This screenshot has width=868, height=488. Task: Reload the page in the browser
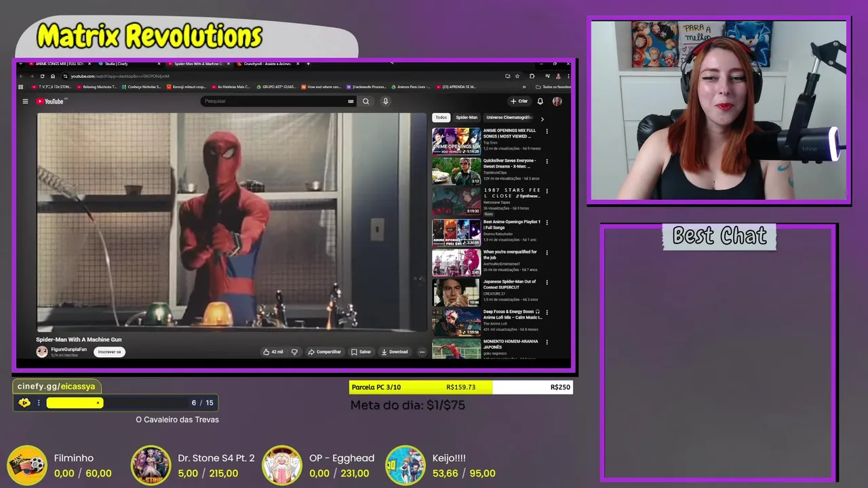[42, 76]
